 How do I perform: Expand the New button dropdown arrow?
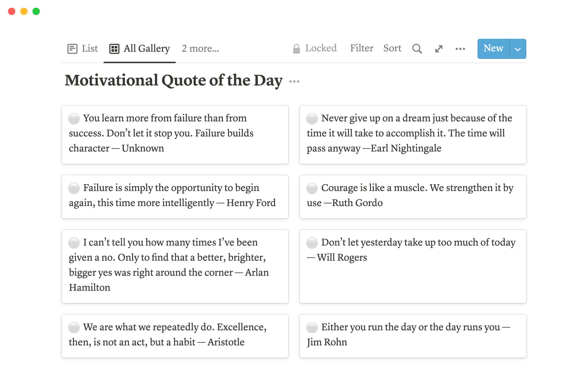518,49
